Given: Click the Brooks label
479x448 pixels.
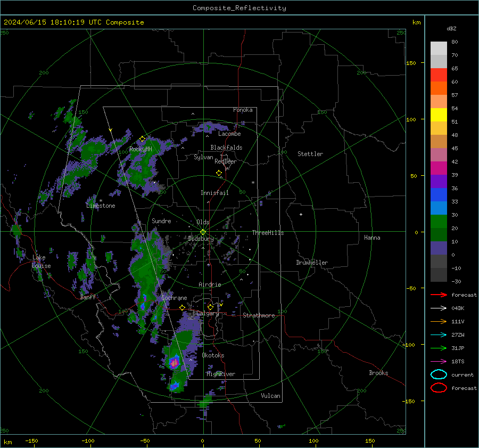Looking at the screenshot, I should pyautogui.click(x=378, y=373).
